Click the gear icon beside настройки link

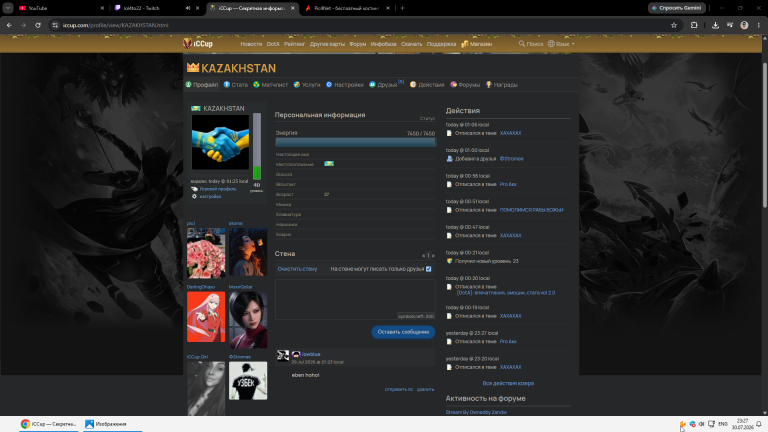[x=194, y=196]
